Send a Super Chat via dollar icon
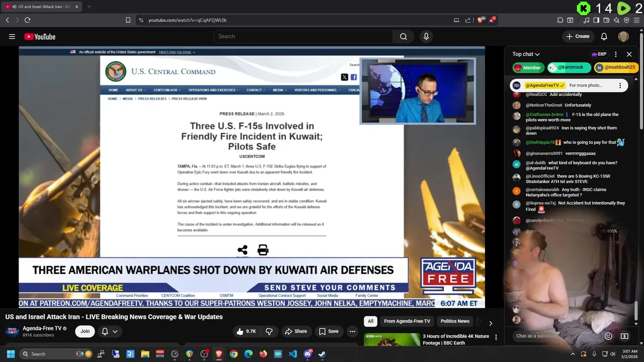Image resolution: width=644 pixels, height=362 pixels. click(x=624, y=336)
